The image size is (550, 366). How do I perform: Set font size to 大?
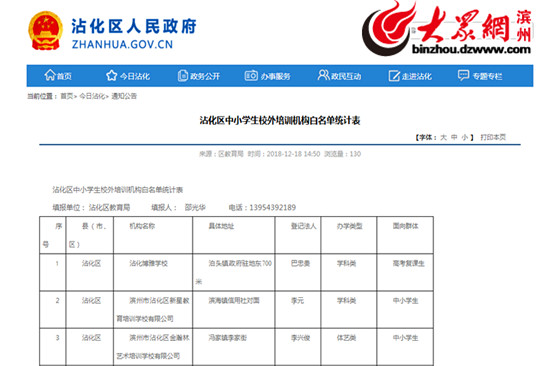pos(443,137)
